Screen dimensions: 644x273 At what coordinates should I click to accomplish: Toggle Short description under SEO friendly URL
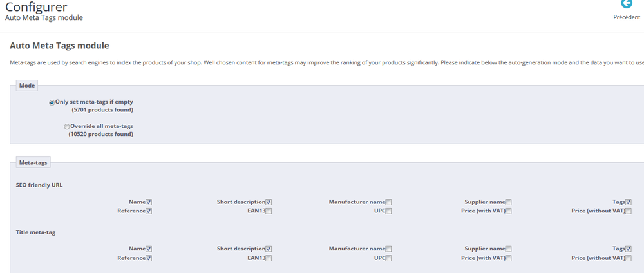pyautogui.click(x=269, y=202)
